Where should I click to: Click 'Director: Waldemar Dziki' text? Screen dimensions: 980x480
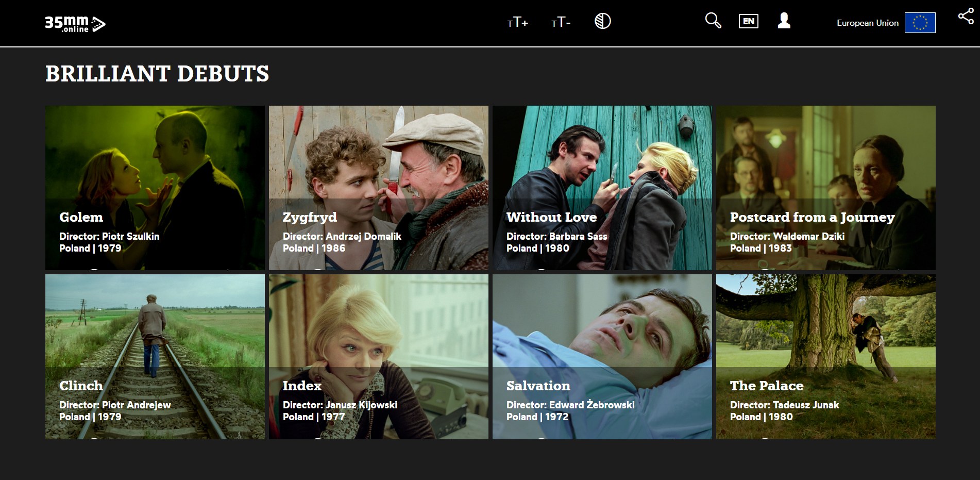pyautogui.click(x=787, y=236)
